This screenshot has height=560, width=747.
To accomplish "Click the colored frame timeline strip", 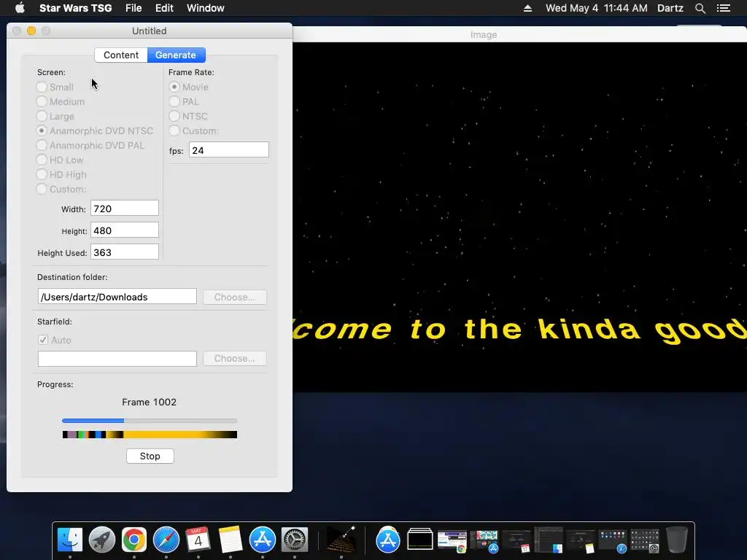I will (x=150, y=435).
